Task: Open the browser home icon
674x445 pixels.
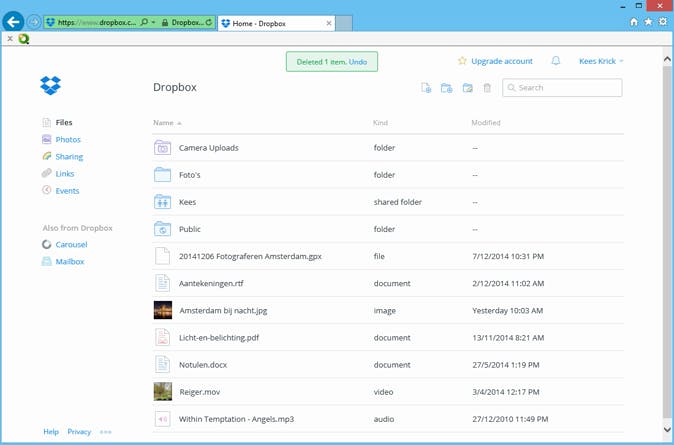Action: [634, 22]
